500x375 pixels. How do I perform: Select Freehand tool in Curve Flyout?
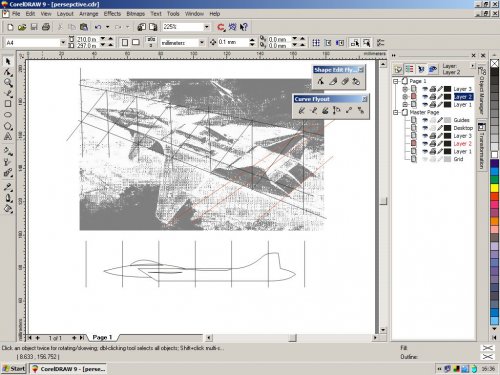point(302,110)
